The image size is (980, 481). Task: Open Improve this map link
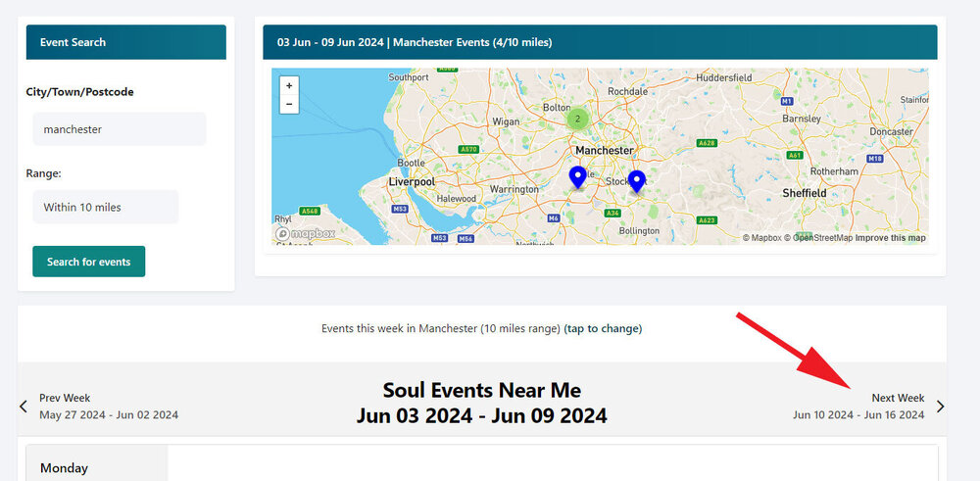click(890, 238)
